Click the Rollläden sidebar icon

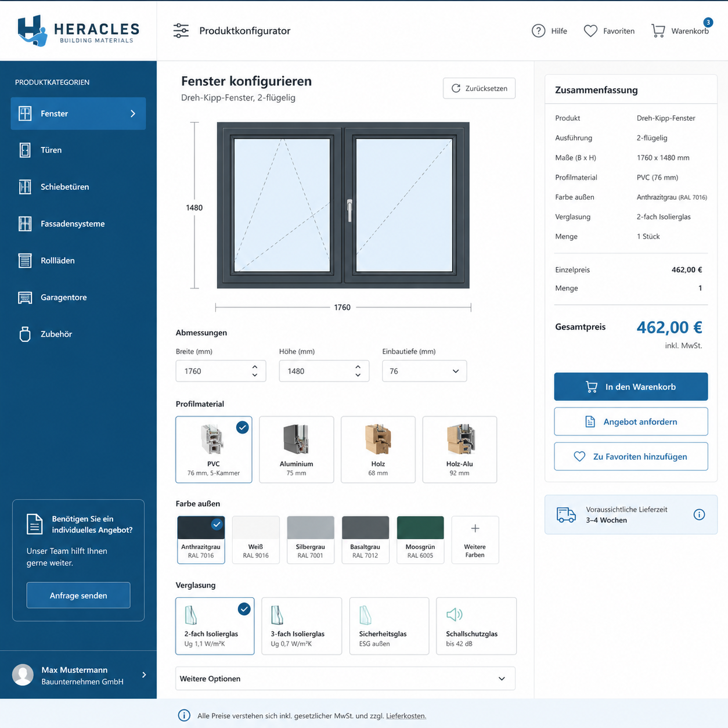pos(25,261)
